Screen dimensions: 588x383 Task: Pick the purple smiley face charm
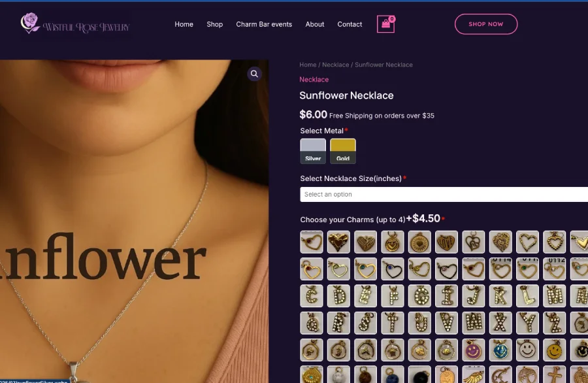pyautogui.click(x=473, y=350)
